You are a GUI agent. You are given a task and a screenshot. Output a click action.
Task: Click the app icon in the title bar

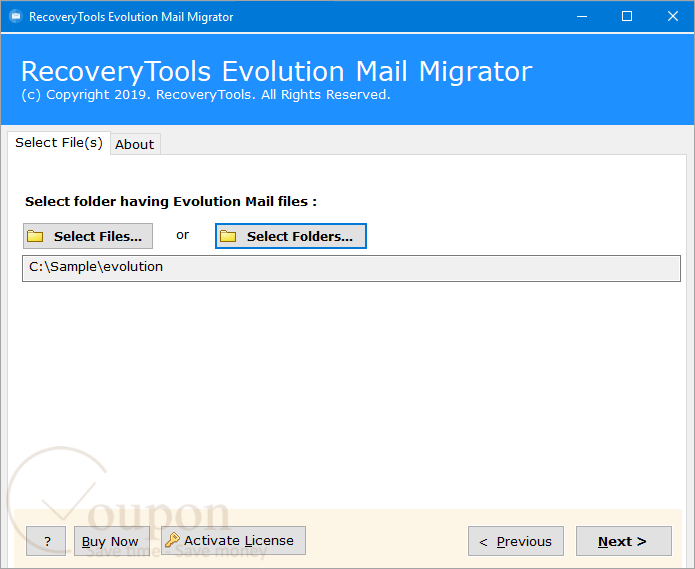(16, 16)
